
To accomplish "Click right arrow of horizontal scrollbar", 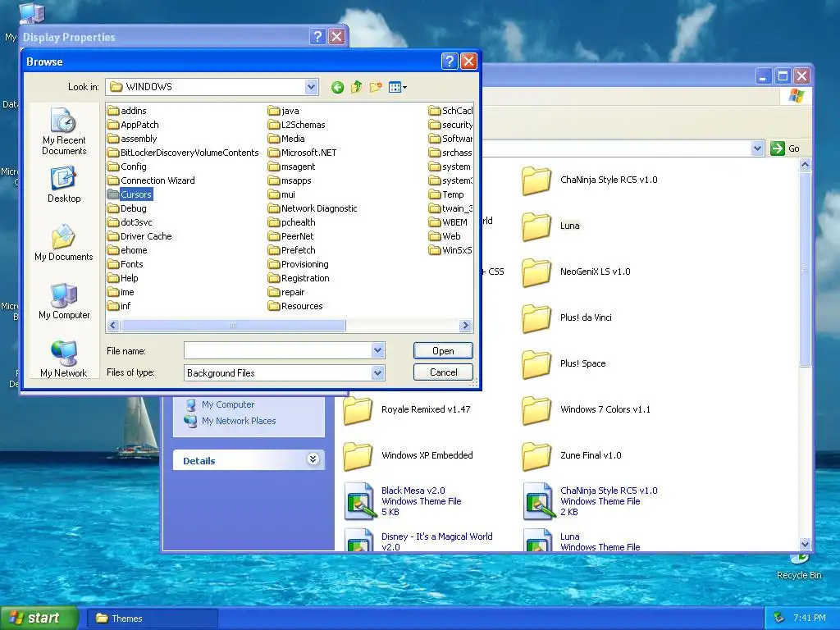I will coord(465,325).
